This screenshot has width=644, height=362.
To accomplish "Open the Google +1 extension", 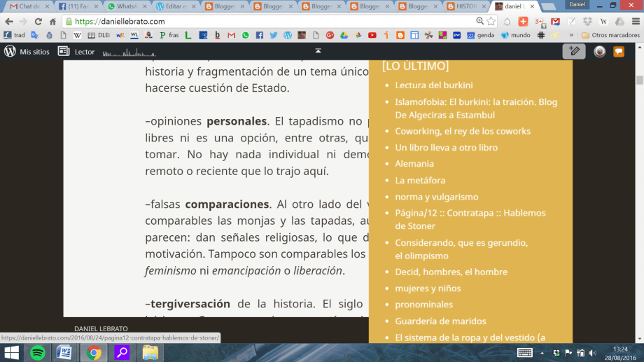I will click(539, 22).
